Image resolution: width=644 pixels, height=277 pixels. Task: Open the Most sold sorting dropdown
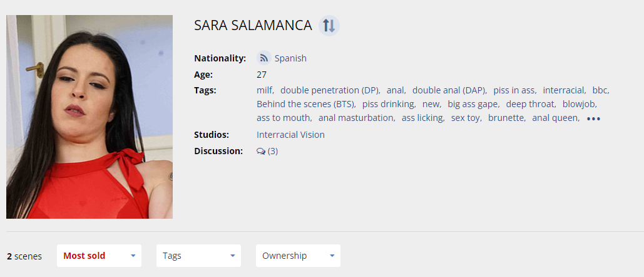pos(99,256)
